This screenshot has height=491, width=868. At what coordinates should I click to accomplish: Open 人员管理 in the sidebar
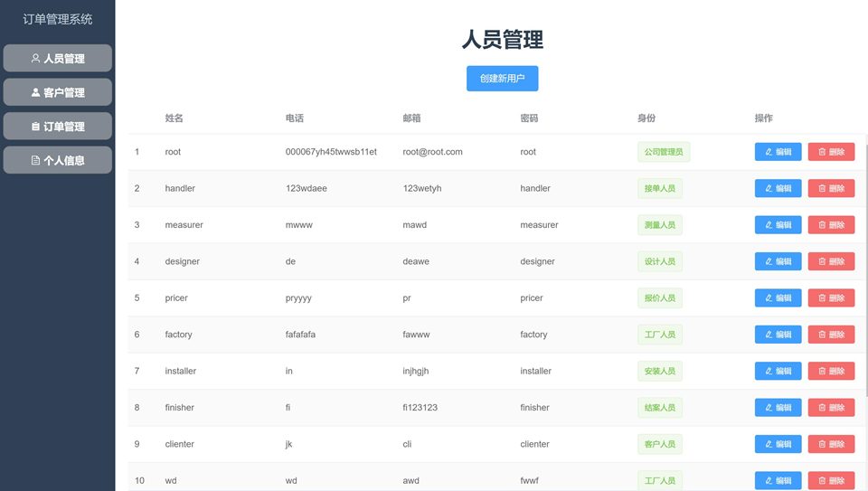tap(58, 58)
